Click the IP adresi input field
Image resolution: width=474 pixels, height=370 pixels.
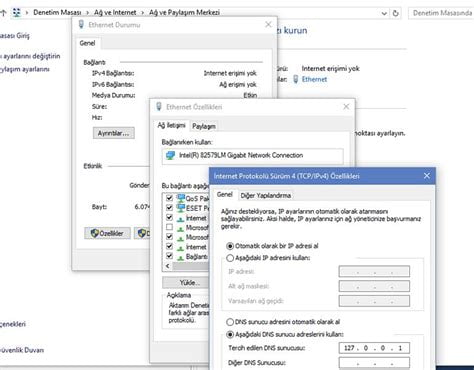tap(374, 271)
